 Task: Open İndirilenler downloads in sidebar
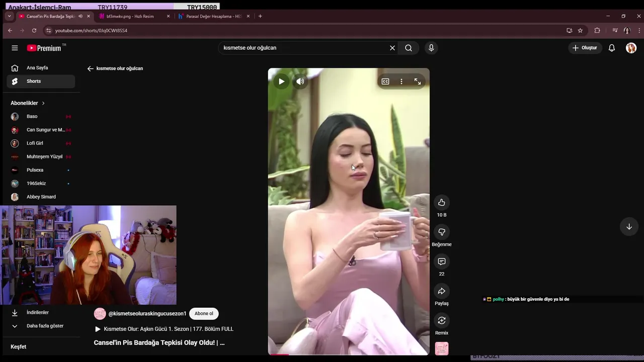(41, 313)
